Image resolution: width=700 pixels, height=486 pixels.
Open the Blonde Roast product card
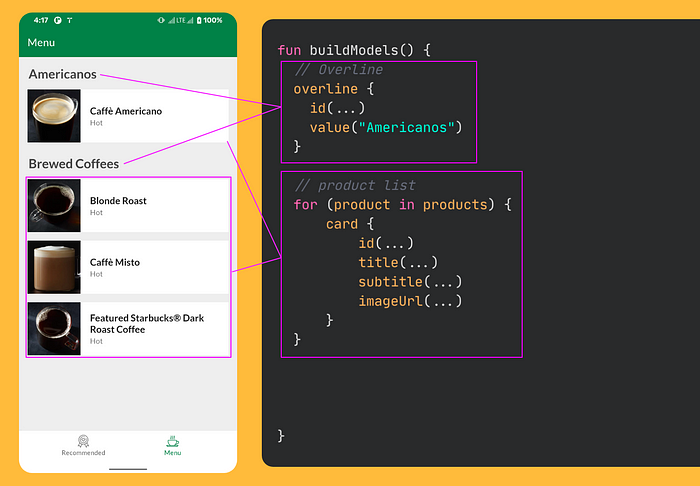coord(128,205)
